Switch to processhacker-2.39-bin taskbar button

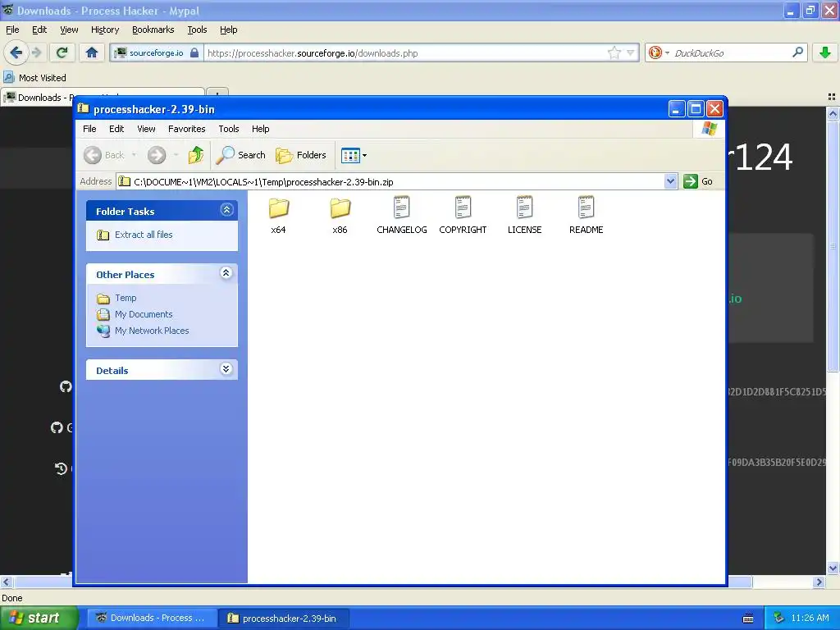[x=284, y=618]
